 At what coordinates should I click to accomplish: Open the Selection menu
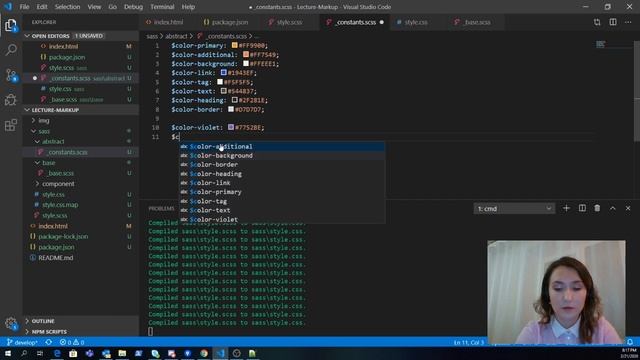pyautogui.click(x=67, y=7)
